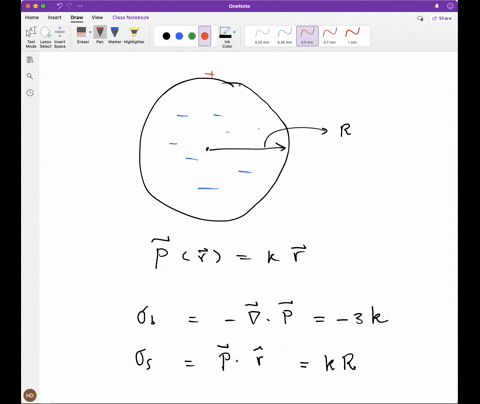The height and width of the screenshot is (404, 480).
Task: Click the OneNote window title
Action: tap(239, 6)
